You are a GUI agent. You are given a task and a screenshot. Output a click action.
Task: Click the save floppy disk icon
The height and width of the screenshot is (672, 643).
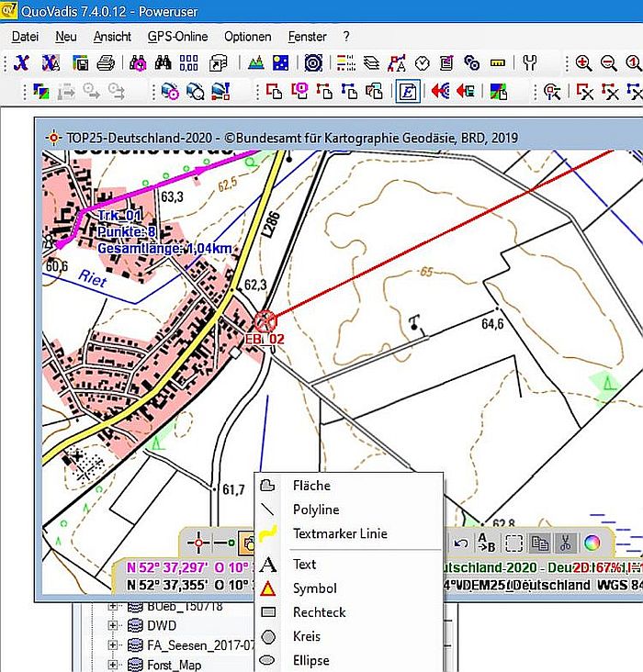point(80,63)
